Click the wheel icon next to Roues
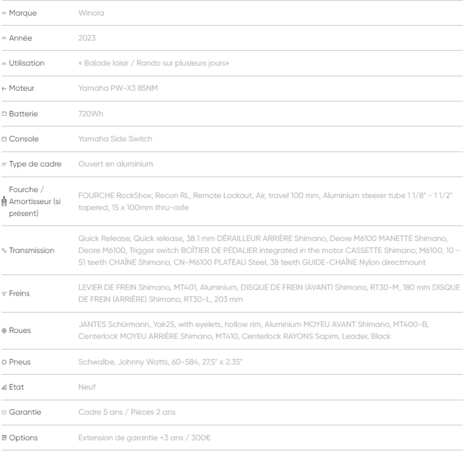This screenshot has height=451, width=476. pyautogui.click(x=4, y=331)
